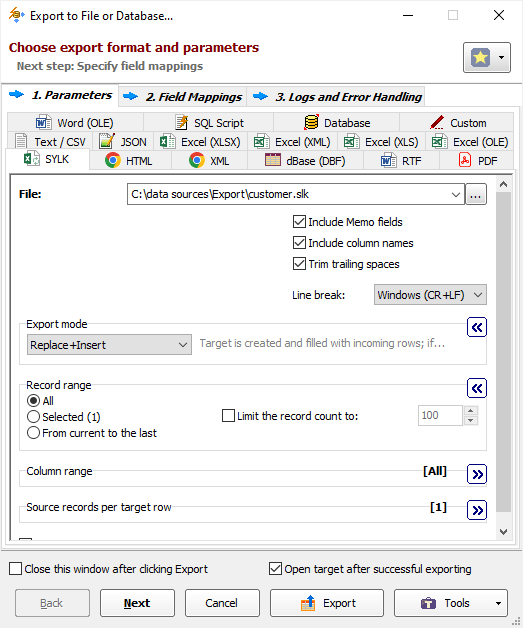This screenshot has width=523, height=628.
Task: Select the Database format tab
Action: (336, 123)
